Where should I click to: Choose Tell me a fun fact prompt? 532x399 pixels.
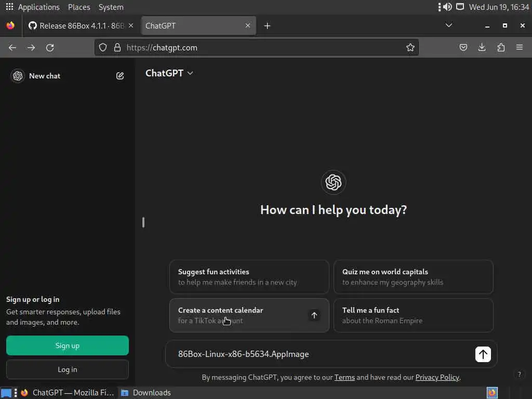coord(413,315)
